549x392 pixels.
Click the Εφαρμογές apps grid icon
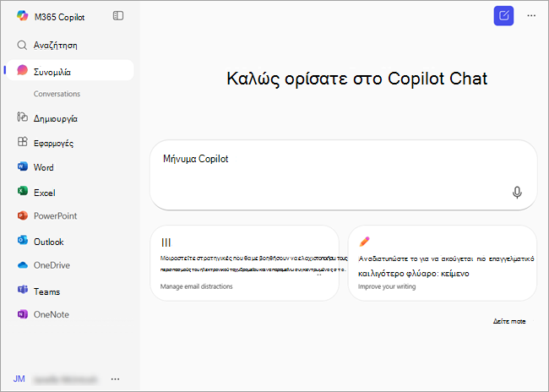click(x=23, y=142)
